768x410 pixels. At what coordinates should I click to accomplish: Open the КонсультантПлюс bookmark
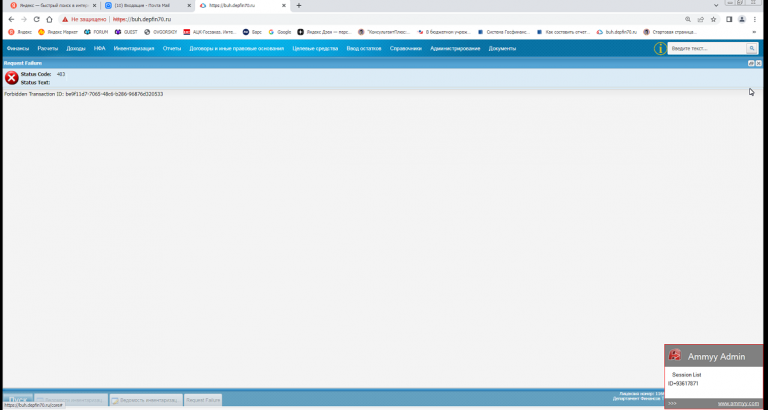[x=384, y=32]
